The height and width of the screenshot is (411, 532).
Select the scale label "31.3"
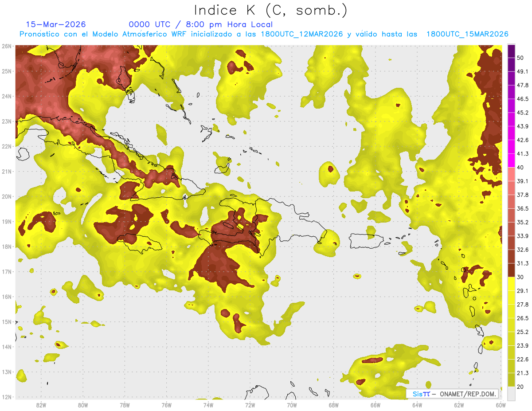point(522,263)
